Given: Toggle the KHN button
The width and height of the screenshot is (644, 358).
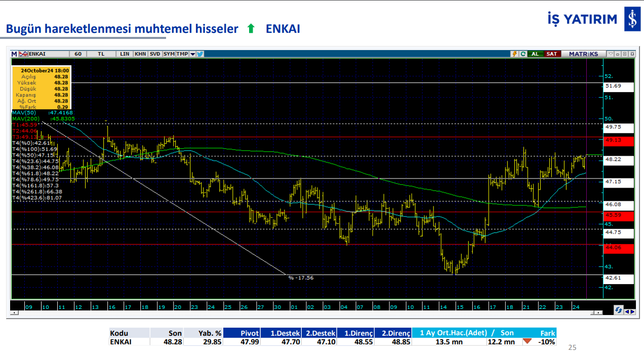Looking at the screenshot, I should (x=140, y=54).
